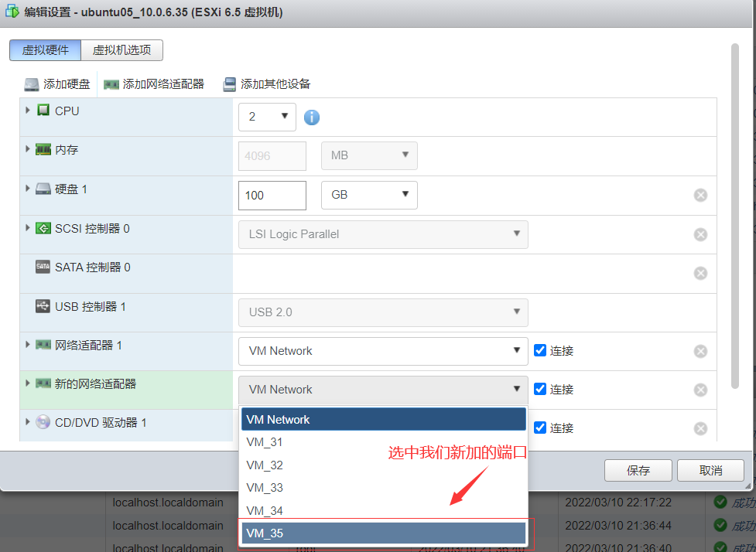Open the CPU count dropdown
Screen dimensions: 756x552
point(267,117)
